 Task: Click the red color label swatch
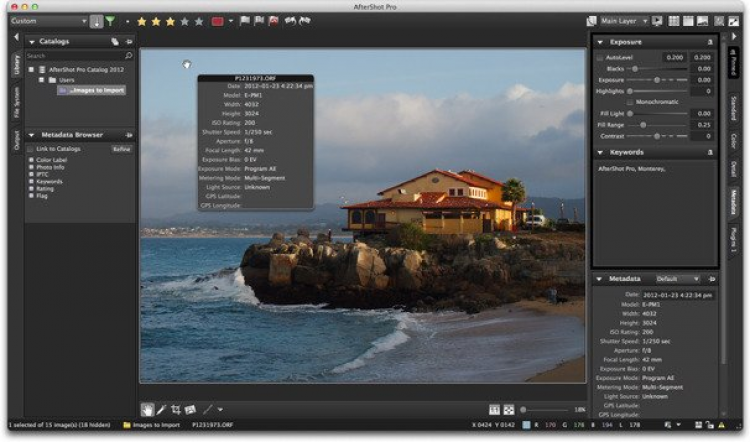point(218,21)
